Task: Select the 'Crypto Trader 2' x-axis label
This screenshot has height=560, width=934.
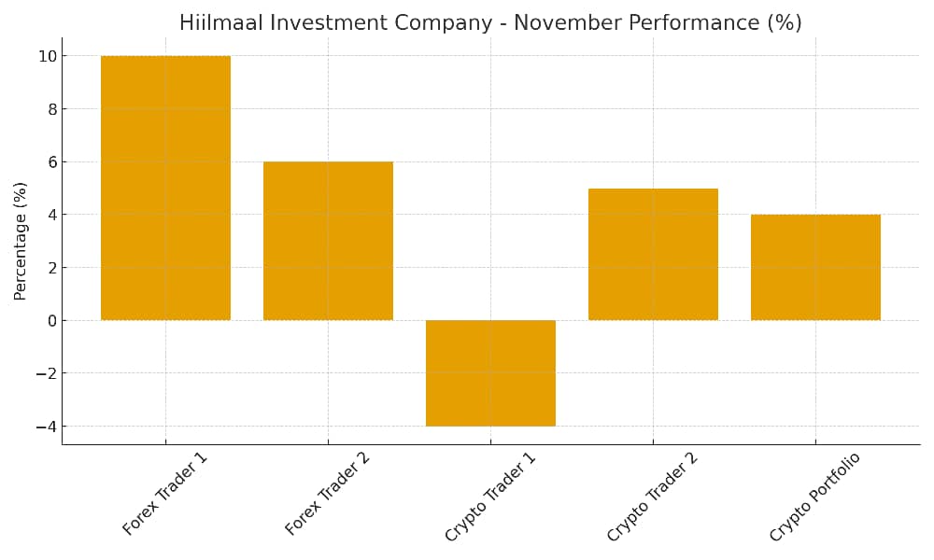Action: click(653, 497)
